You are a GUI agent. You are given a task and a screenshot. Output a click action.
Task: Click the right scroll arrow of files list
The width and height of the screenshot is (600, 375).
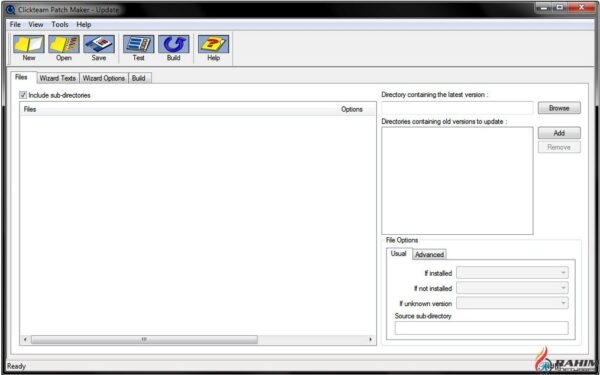[370, 339]
